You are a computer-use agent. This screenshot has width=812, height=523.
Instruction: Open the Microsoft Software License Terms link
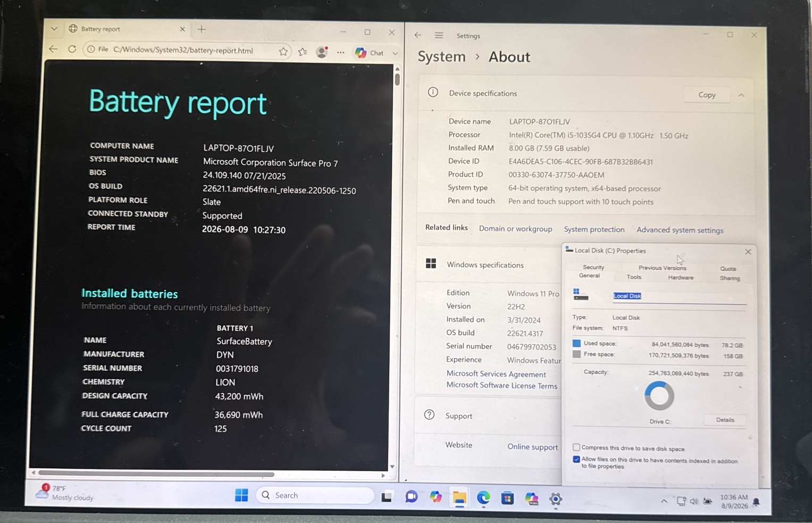pyautogui.click(x=502, y=385)
